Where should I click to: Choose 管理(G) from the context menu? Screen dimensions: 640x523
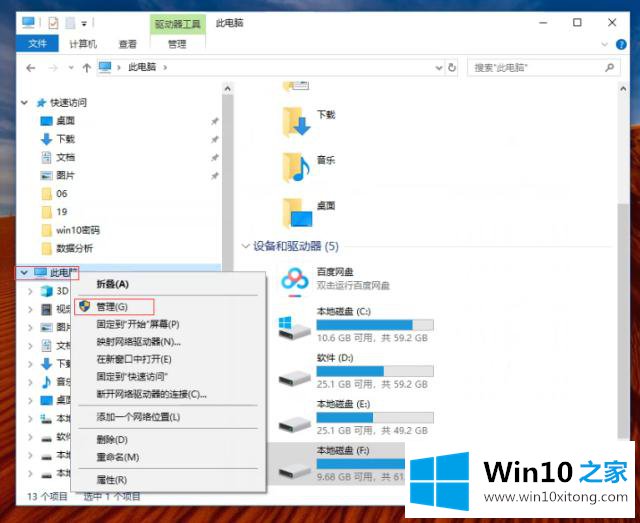pos(112,307)
